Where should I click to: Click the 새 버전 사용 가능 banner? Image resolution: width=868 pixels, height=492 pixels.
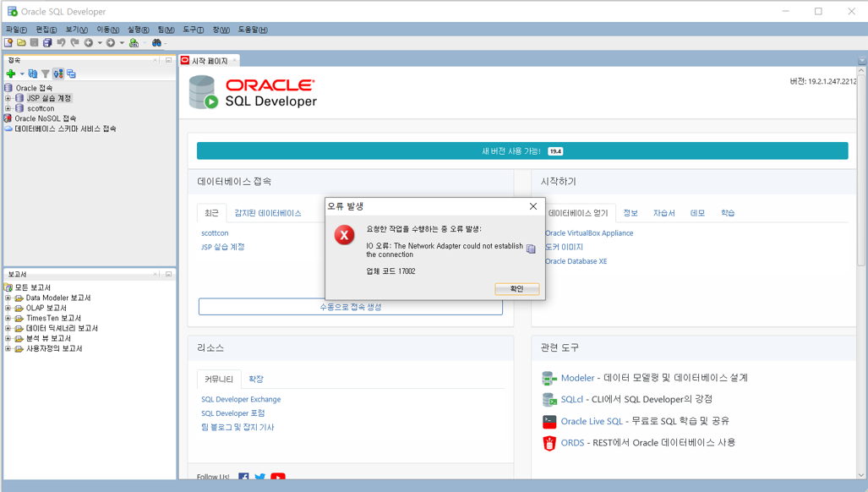pos(522,151)
